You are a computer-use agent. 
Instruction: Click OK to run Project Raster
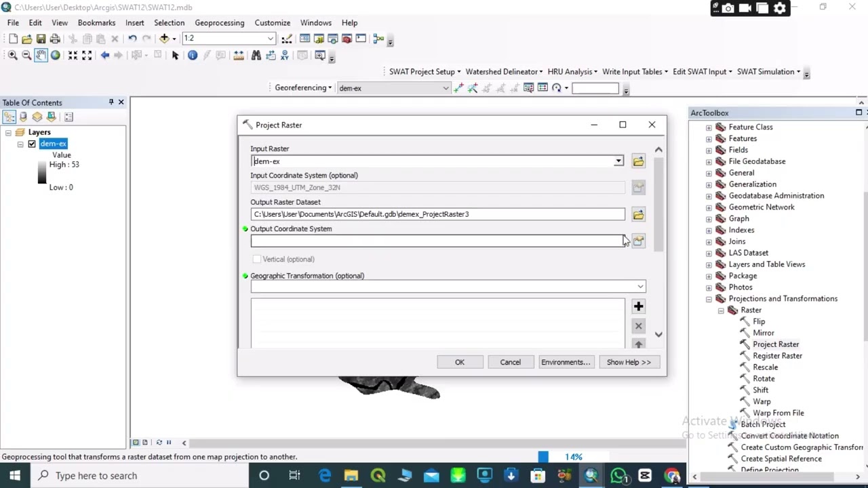tap(460, 362)
